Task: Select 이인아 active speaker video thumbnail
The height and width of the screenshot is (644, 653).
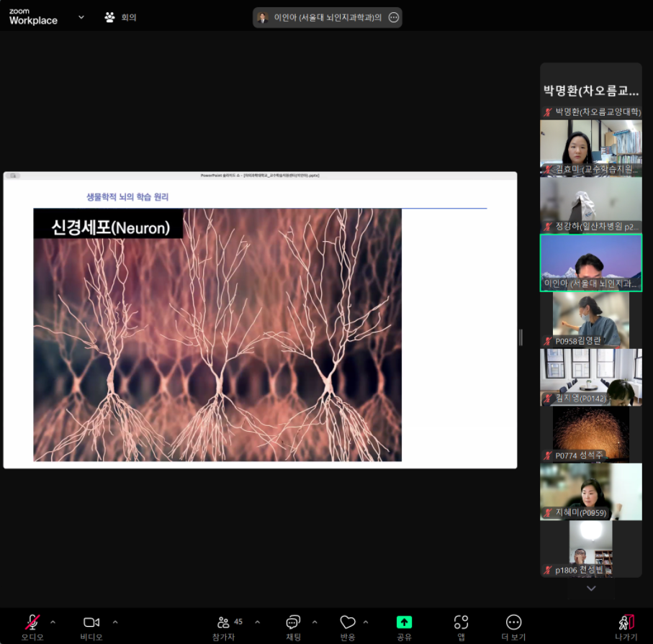Action: pos(590,263)
